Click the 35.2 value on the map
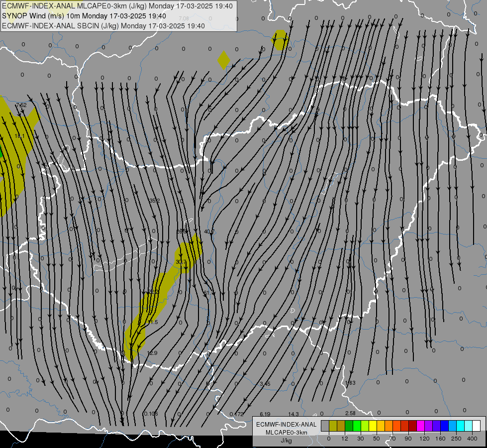 tap(155, 201)
